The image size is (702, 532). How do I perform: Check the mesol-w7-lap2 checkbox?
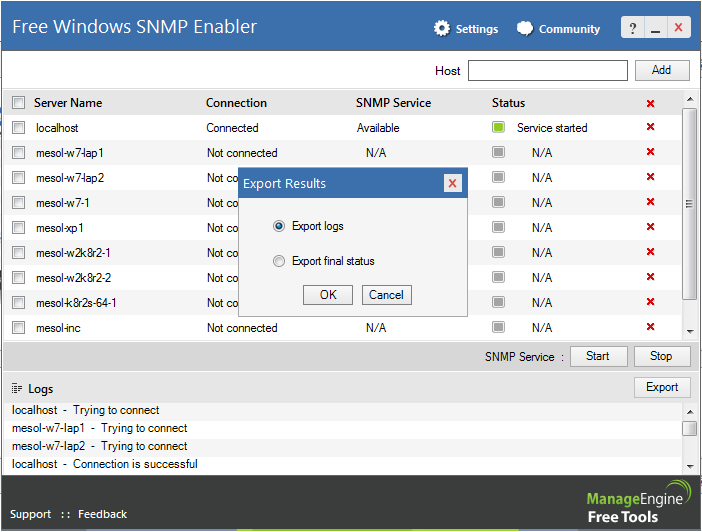[18, 178]
